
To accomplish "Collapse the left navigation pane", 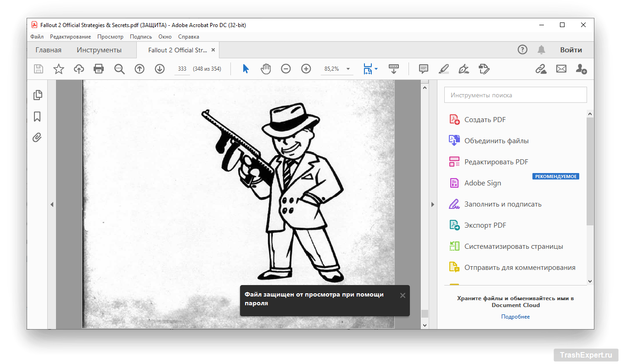I will pos(52,204).
